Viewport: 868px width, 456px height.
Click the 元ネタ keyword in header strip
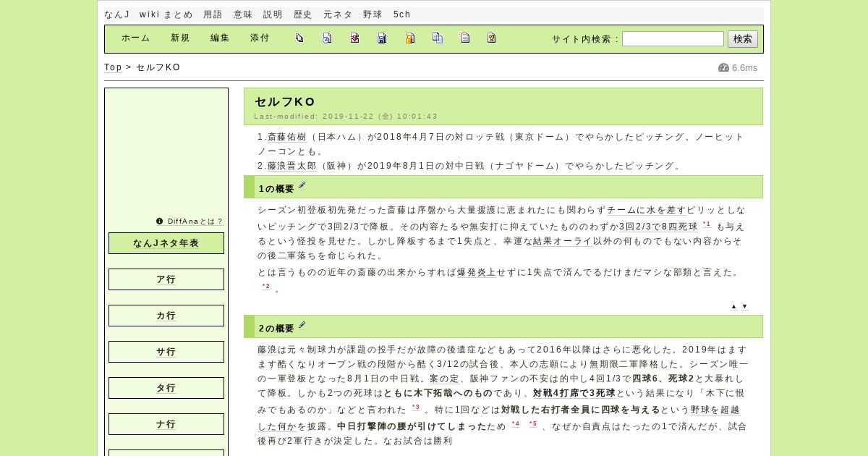click(x=338, y=14)
